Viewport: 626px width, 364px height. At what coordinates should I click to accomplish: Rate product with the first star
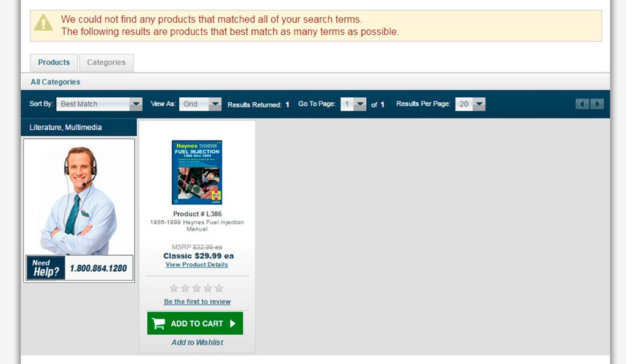(174, 288)
